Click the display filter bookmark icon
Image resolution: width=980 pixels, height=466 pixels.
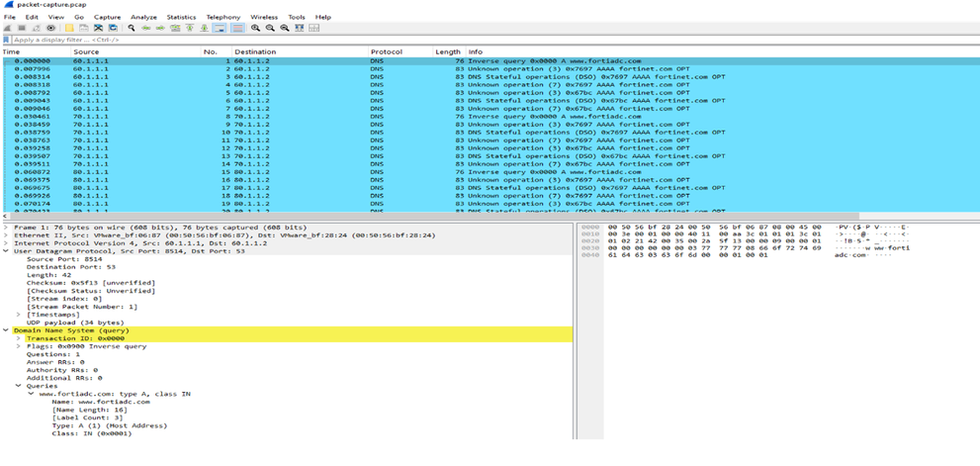point(7,40)
